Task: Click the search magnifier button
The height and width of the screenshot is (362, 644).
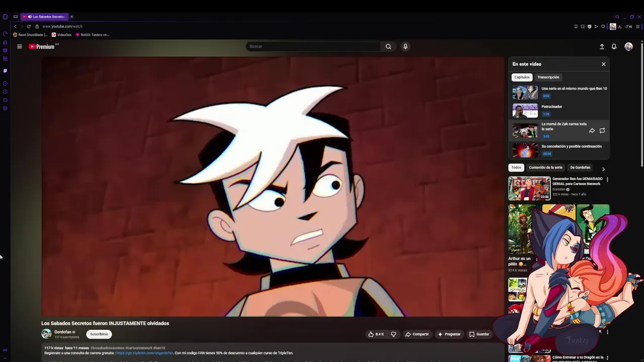Action: tap(388, 46)
